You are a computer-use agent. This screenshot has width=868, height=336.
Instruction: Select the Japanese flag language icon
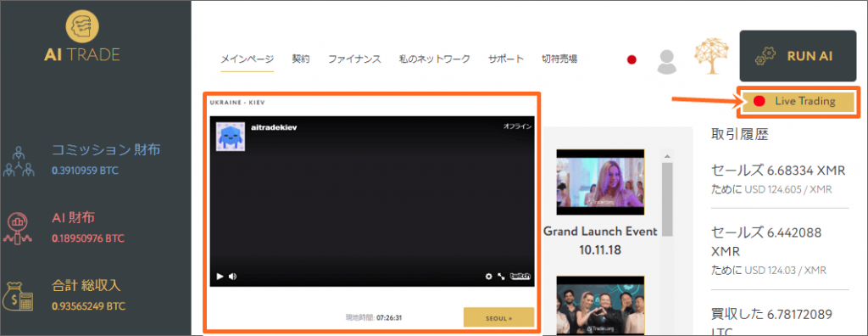(x=632, y=60)
